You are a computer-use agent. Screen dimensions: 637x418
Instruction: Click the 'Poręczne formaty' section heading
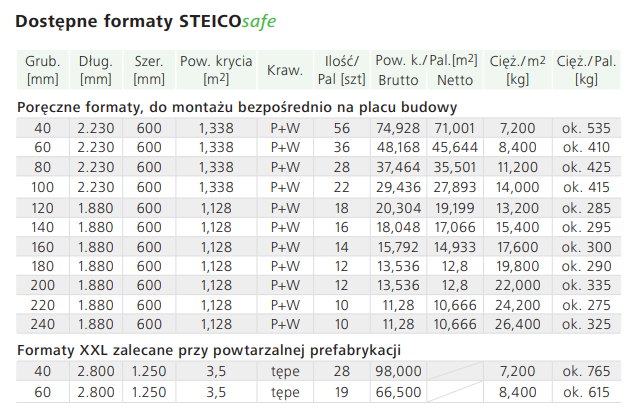tap(238, 106)
